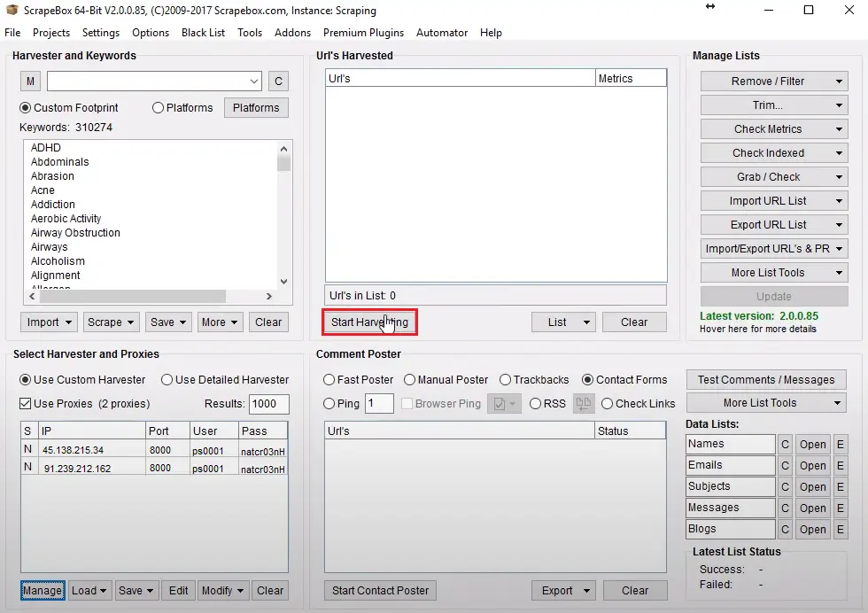Click the C button beside Names

tap(785, 445)
